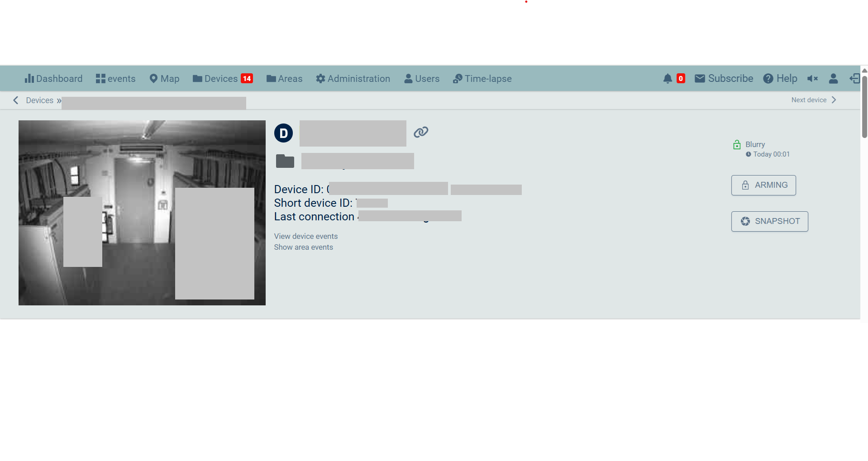
Task: Go back using the left chevron
Action: [16, 100]
